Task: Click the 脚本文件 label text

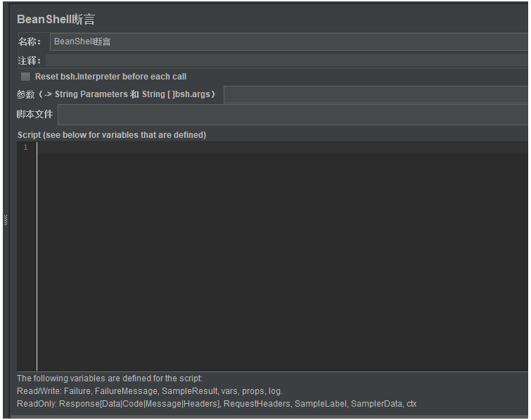Action: click(35, 115)
